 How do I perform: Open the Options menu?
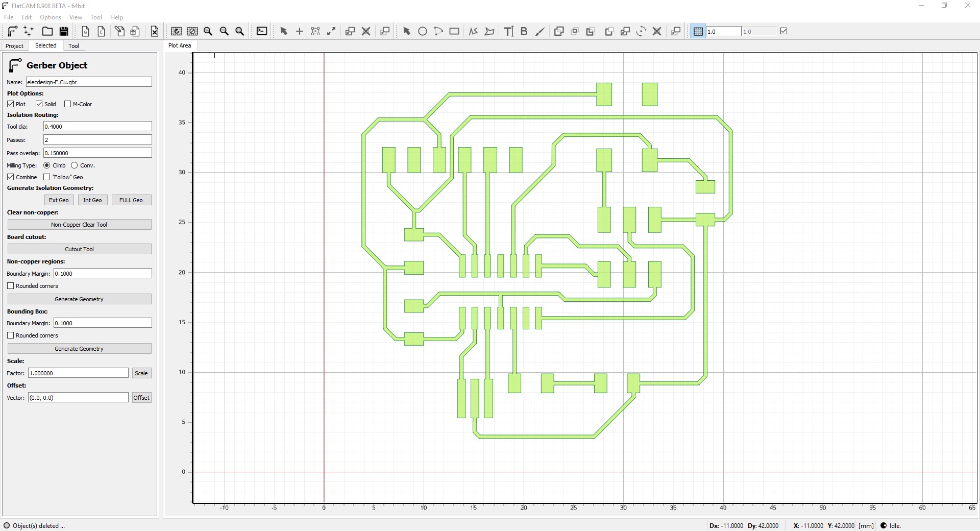(x=51, y=17)
